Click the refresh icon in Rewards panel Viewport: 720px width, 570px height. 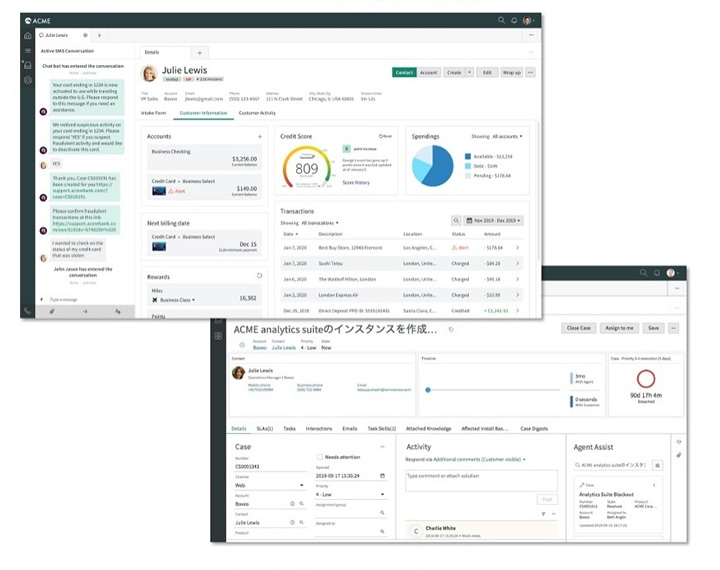point(259,276)
